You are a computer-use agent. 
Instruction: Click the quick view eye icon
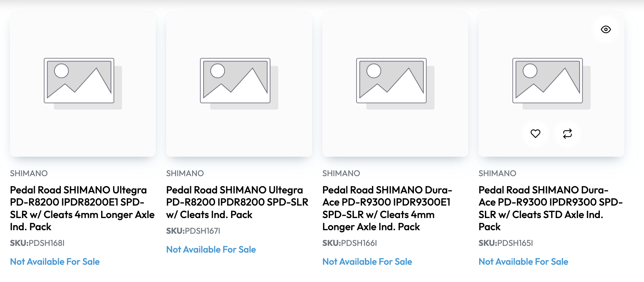click(x=606, y=29)
